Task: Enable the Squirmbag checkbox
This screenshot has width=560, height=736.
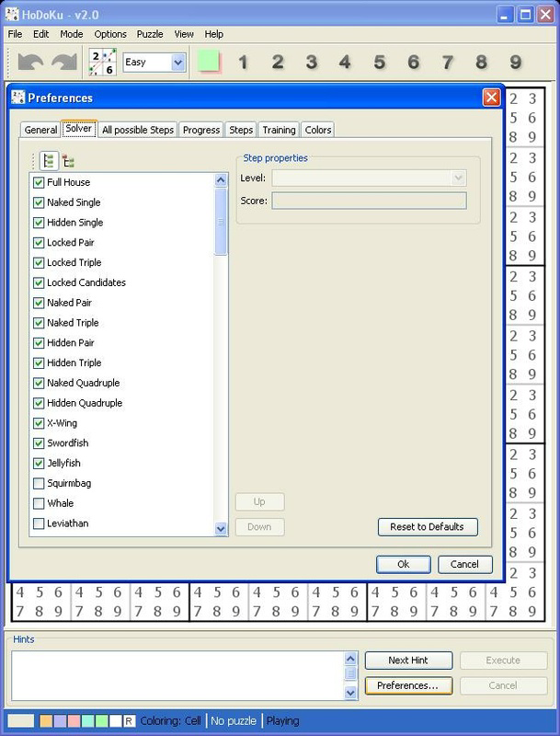Action: point(39,483)
